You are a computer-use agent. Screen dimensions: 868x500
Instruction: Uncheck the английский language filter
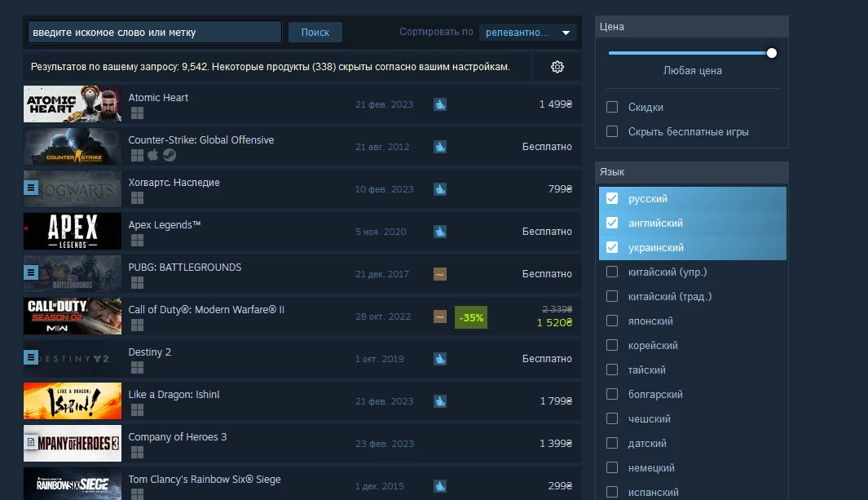click(612, 223)
